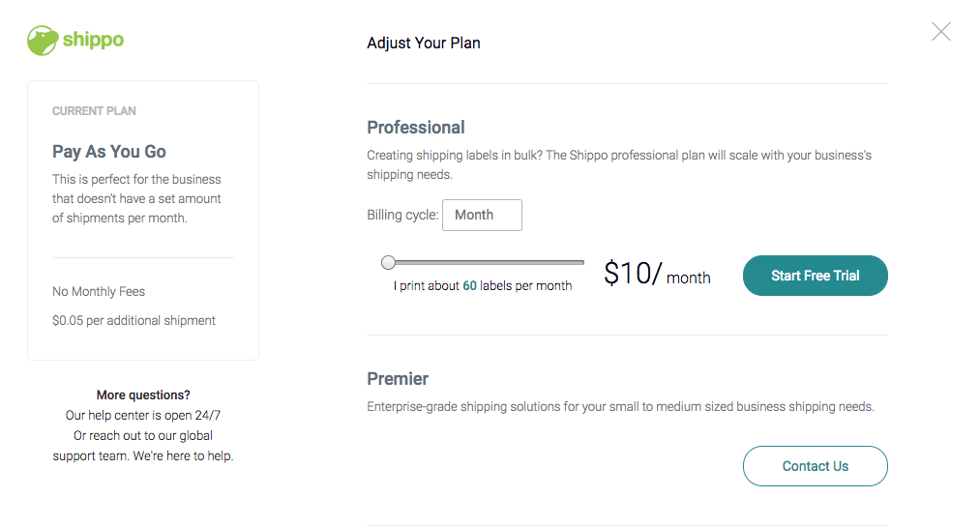Click the Current Plan label

coord(94,111)
